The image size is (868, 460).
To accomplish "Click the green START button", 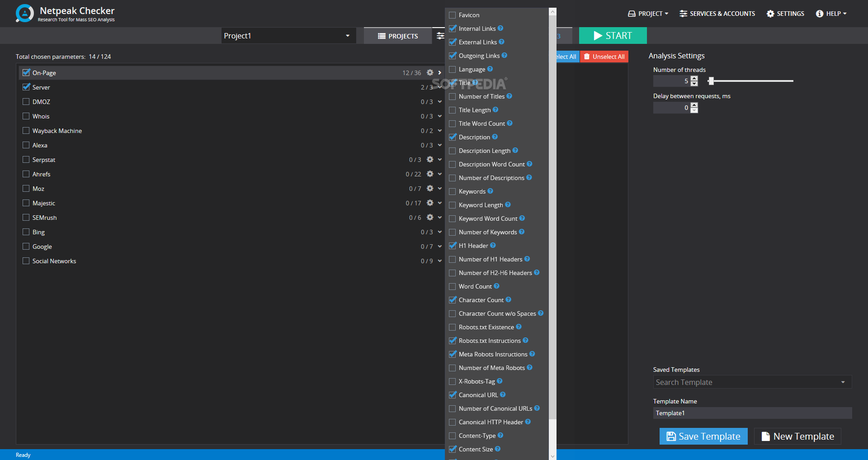I will (x=613, y=36).
